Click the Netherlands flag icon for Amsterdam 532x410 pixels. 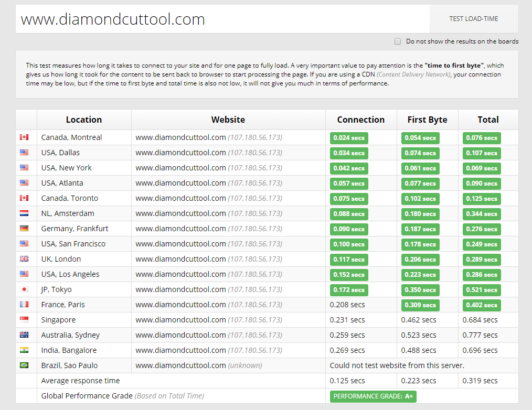coord(24,213)
